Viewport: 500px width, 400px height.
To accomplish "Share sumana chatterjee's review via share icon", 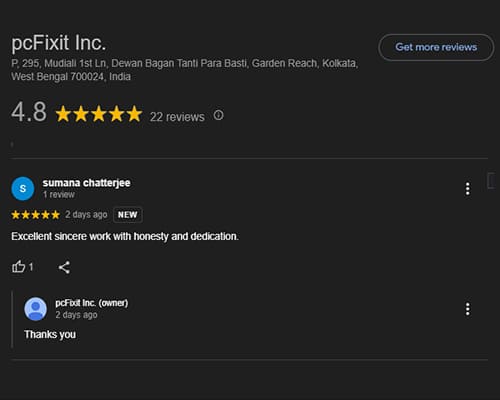I will pyautogui.click(x=64, y=267).
